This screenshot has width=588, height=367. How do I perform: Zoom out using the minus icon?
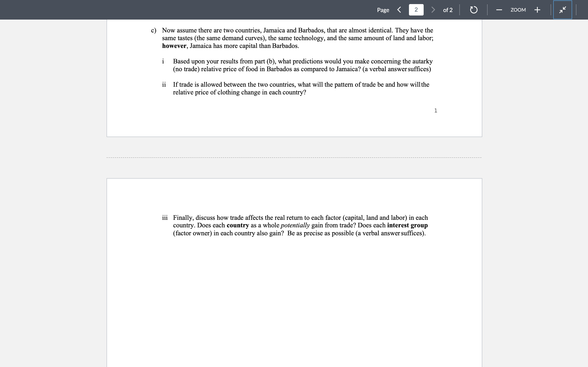(499, 10)
